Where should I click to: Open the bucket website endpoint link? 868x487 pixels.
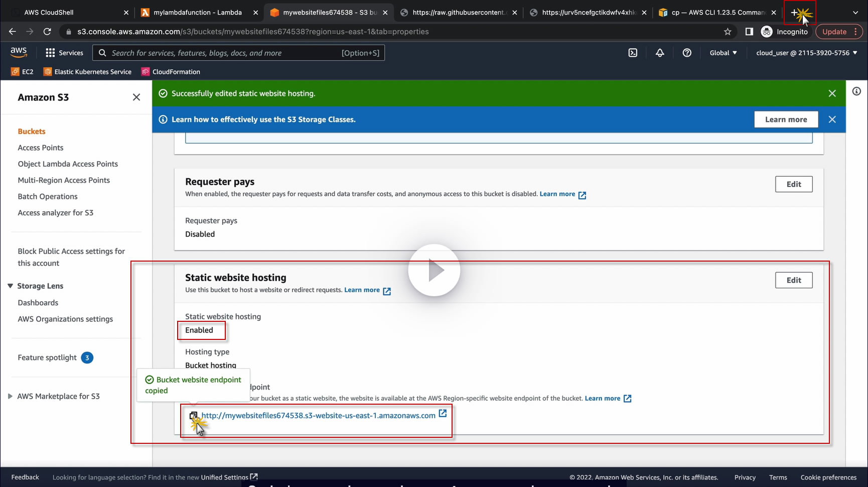[318, 416]
